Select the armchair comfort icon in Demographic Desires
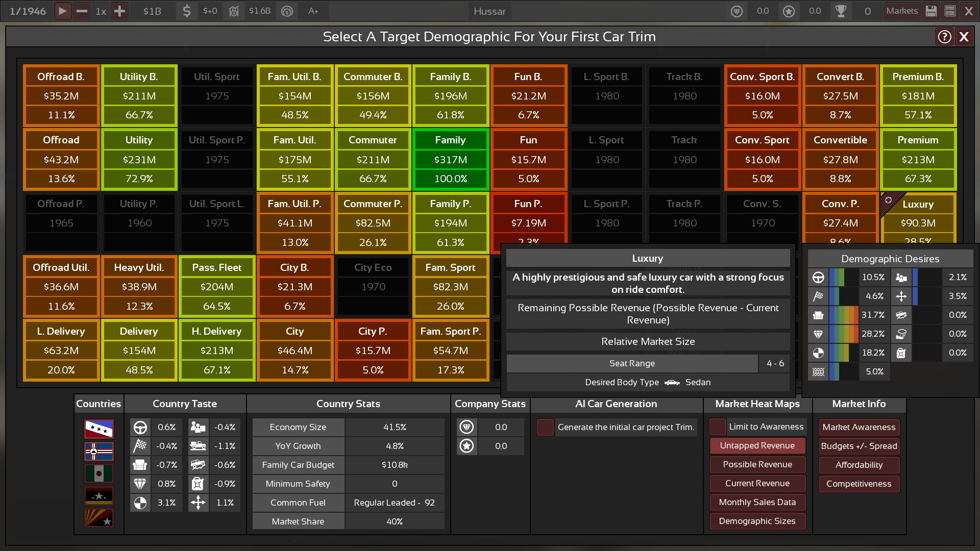980x551 pixels. (x=819, y=315)
